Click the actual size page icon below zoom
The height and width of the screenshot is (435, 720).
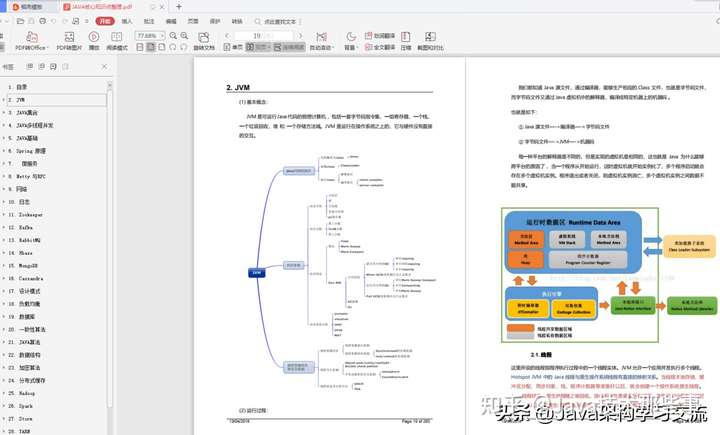coord(140,47)
